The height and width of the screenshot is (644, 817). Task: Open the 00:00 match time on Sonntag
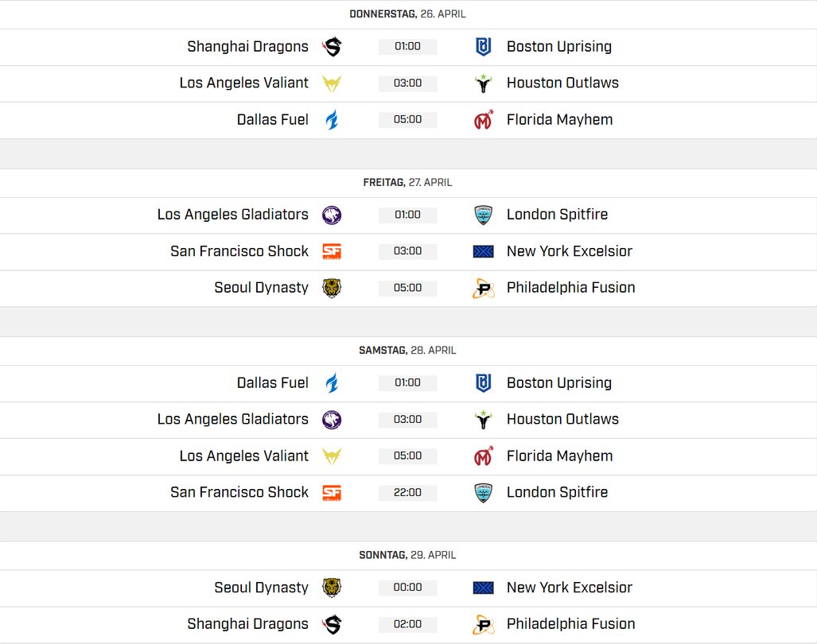(x=407, y=588)
